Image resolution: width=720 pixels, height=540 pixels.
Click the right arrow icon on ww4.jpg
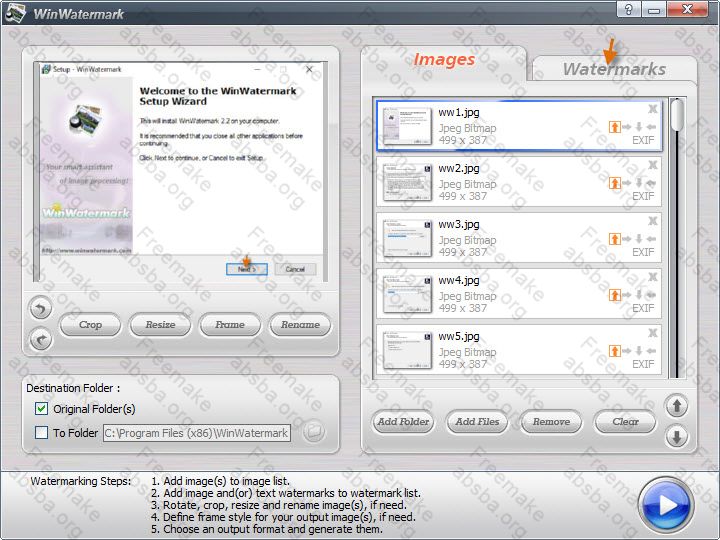pyautogui.click(x=627, y=295)
